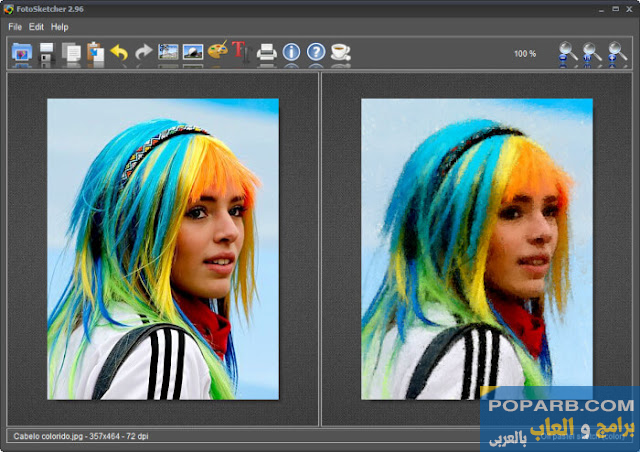640x452 pixels.
Task: Click the Print icon
Action: click(266, 52)
